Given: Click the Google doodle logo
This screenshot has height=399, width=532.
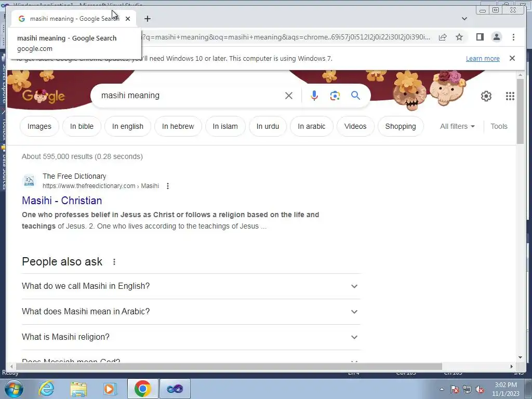Looking at the screenshot, I should [x=44, y=96].
